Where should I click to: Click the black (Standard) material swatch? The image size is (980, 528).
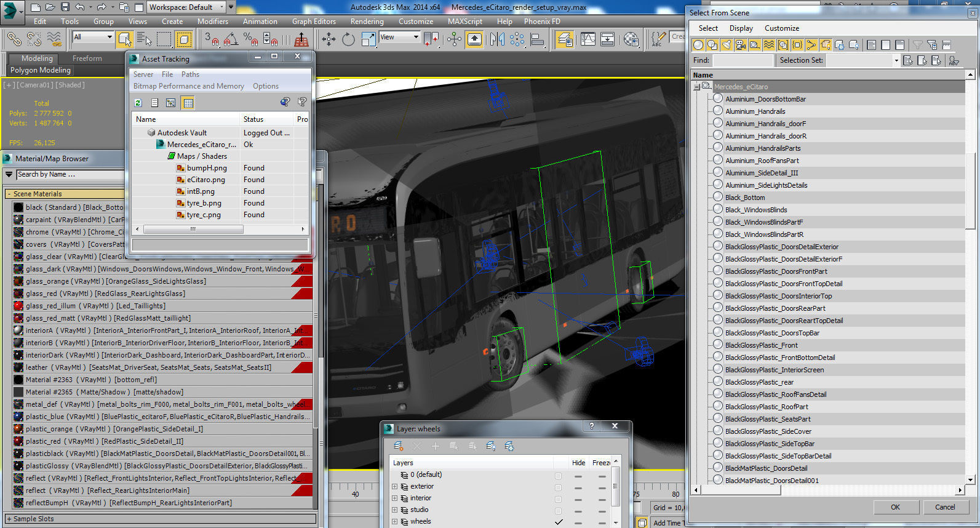tap(18, 207)
